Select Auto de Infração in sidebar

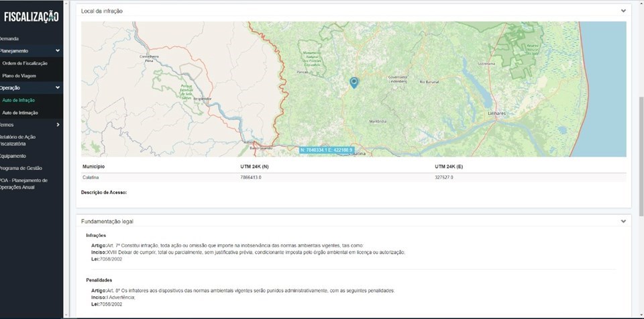tap(19, 100)
